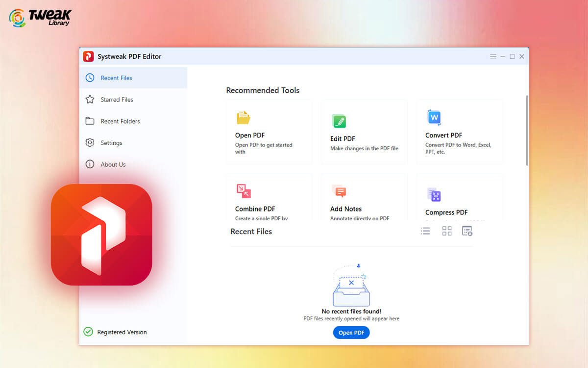
Task: Click the Add Notes annotation icon
Action: pyautogui.click(x=339, y=191)
